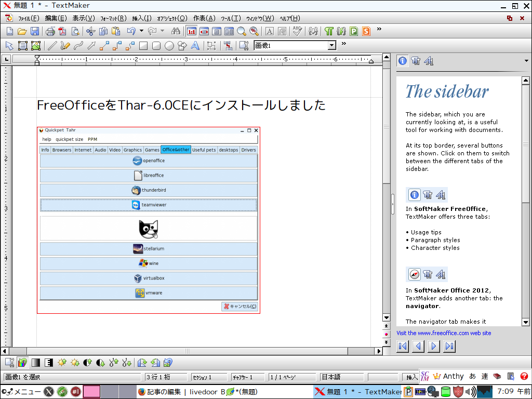Expand the undo history dropdown arrow
The image size is (532, 399).
141,31
